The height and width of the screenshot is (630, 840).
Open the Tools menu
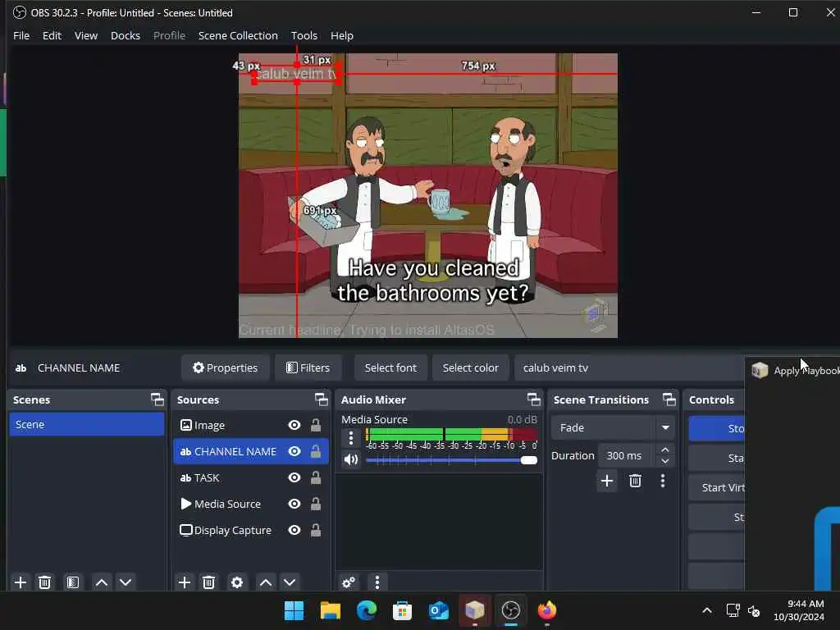[x=304, y=36]
